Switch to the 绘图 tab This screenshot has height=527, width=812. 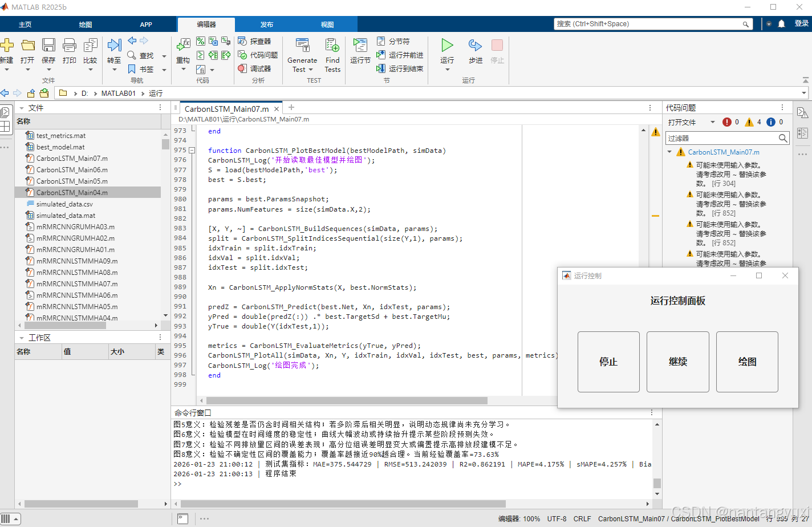coord(86,25)
